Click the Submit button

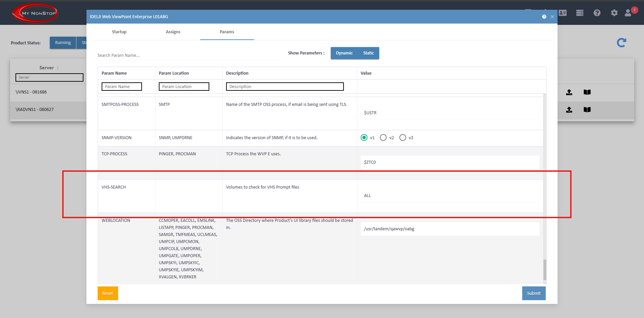(534, 293)
